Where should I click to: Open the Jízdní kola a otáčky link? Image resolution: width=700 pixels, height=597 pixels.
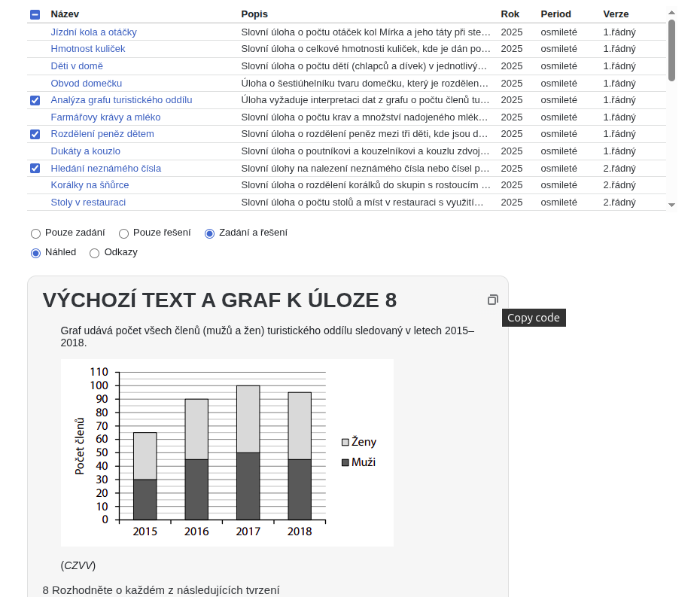tap(93, 32)
